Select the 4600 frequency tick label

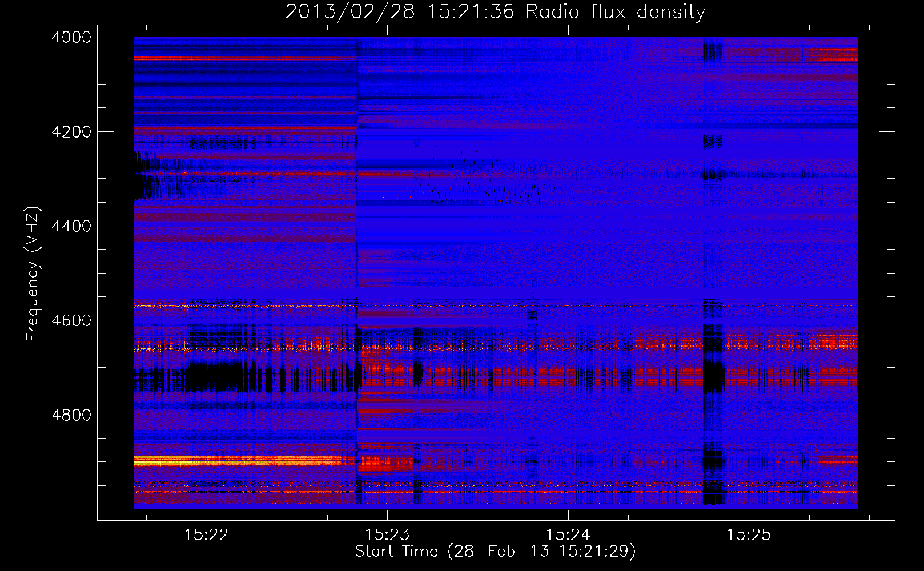pyautogui.click(x=71, y=320)
